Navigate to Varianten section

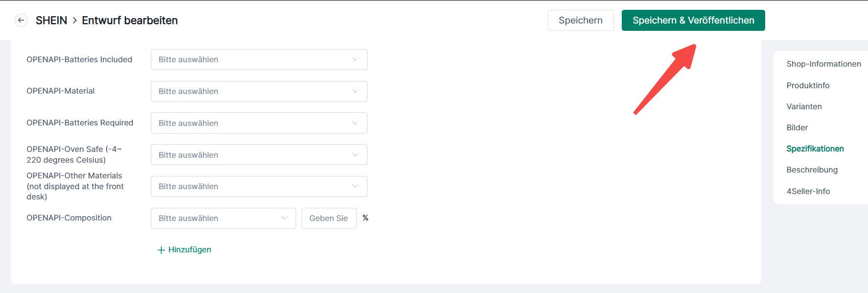point(804,107)
